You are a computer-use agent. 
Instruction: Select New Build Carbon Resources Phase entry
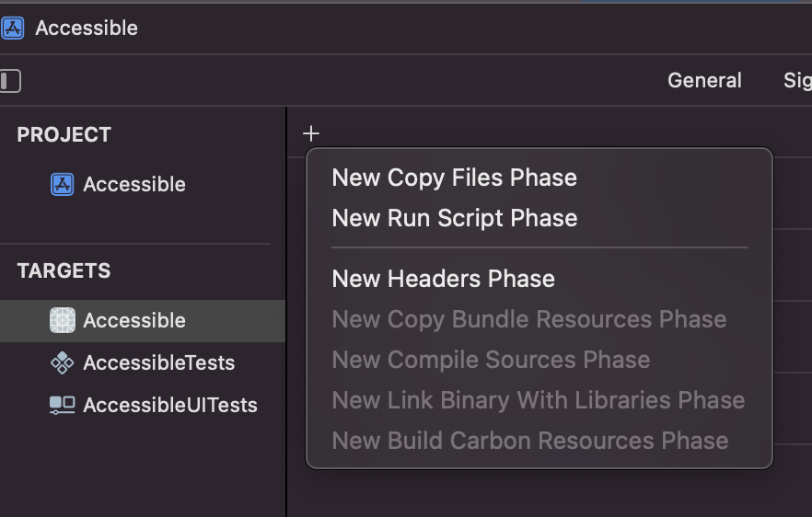[529, 441]
